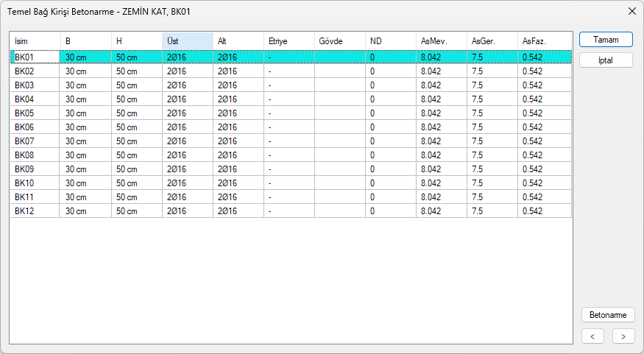644x354 pixels.
Task: Click the Alt 2Ø16 cell of BK12
Action: pyautogui.click(x=238, y=210)
